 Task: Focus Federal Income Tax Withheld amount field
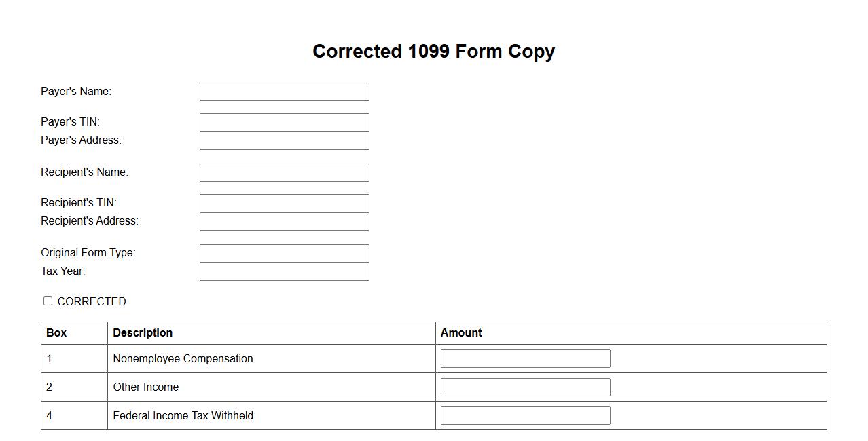525,415
